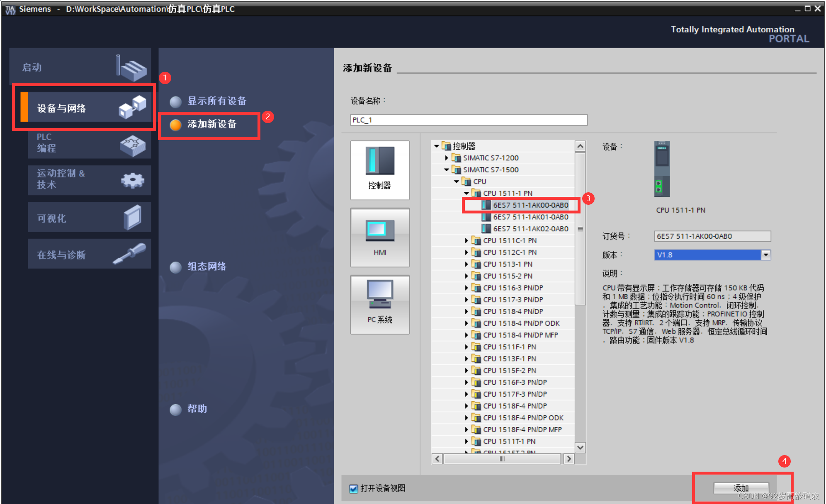The image size is (826, 504).
Task: Expand CPU 1518F-4 PN/DP MFP node
Action: click(466, 429)
